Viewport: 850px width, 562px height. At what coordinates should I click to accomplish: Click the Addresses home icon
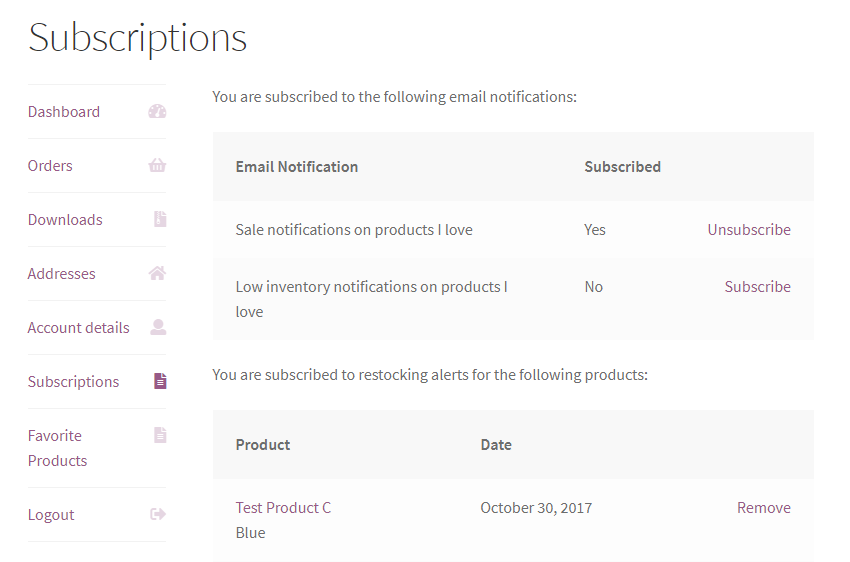tap(157, 274)
